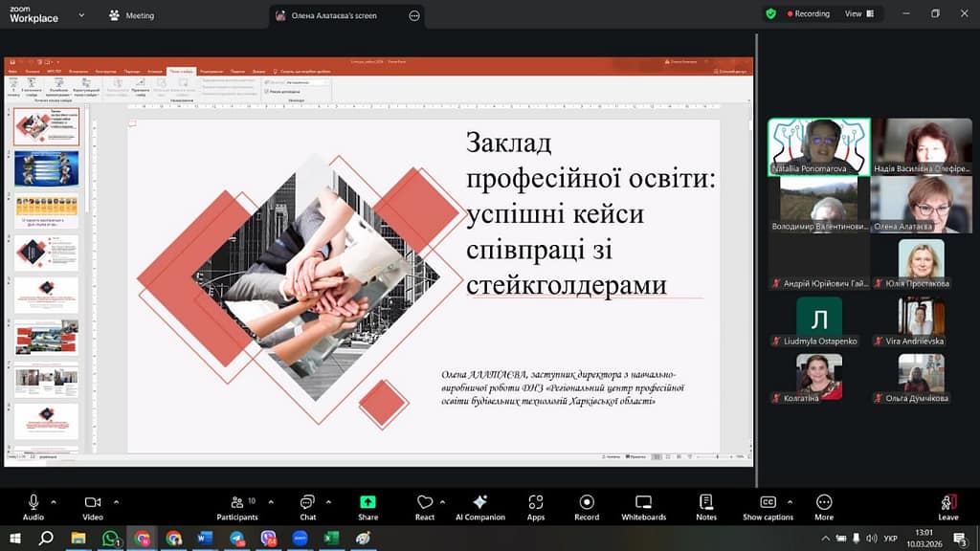980x551 pixels.
Task: Open the View layout button
Action: click(x=858, y=14)
